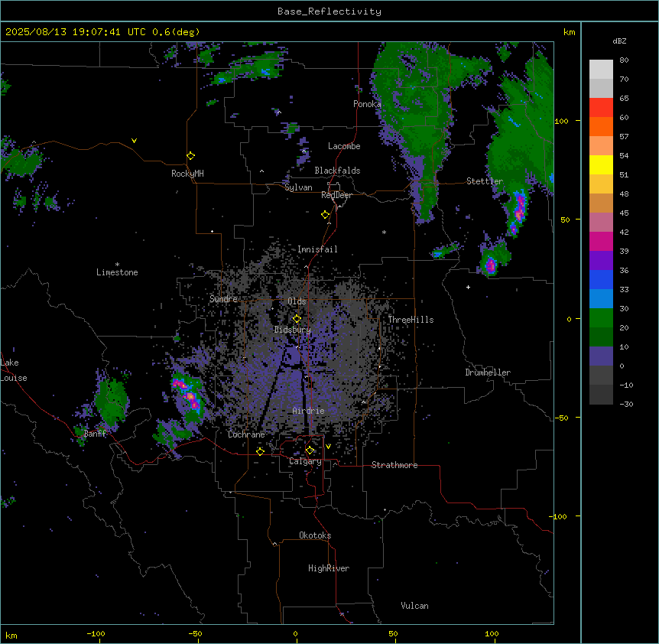Screen dimensions: 659x644
Task: Click the ThreeHills town label
Action: pos(411,320)
